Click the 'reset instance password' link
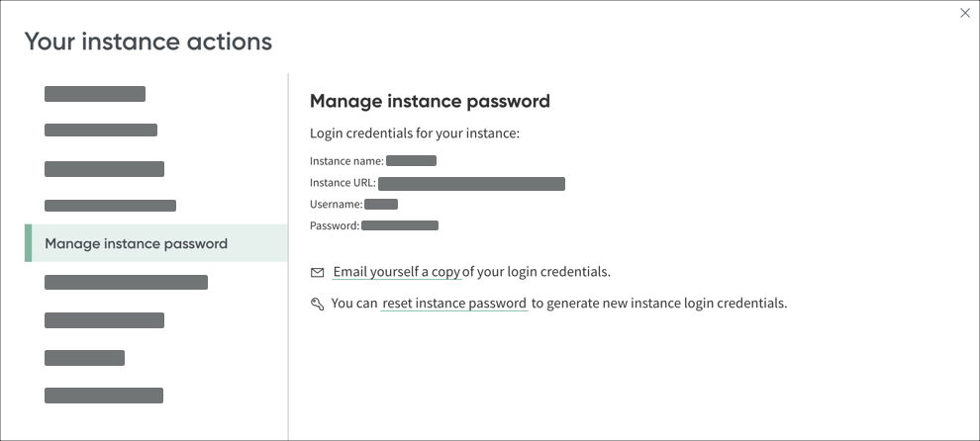 [x=454, y=304]
